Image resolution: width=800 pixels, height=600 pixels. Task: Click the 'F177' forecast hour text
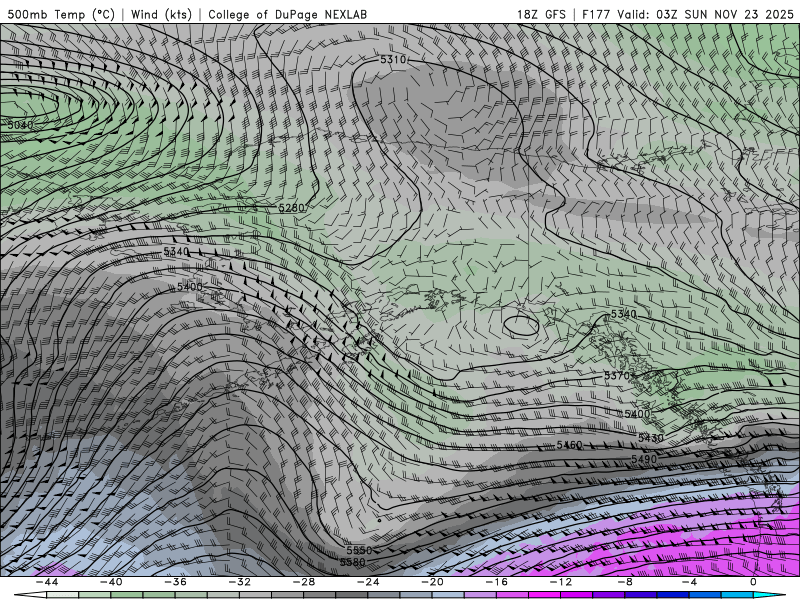pos(596,14)
